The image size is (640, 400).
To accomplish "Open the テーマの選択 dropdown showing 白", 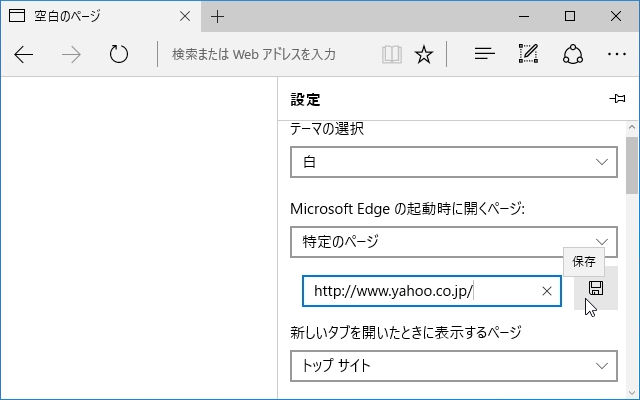I will point(454,162).
